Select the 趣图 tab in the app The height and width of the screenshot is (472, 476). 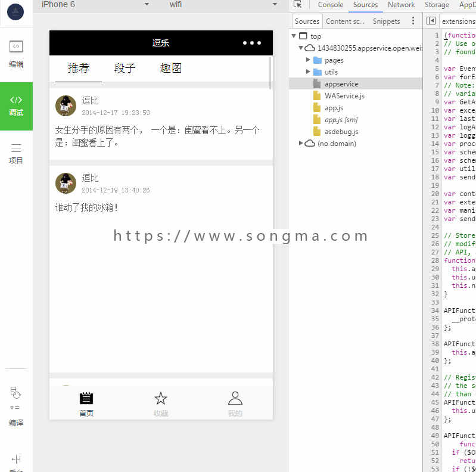point(170,69)
